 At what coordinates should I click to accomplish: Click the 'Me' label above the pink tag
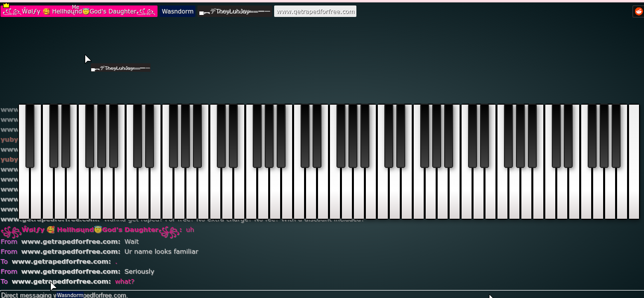[76, 7]
